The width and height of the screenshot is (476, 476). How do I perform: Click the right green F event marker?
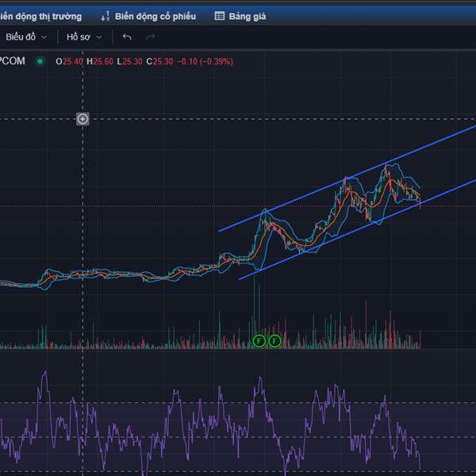pyautogui.click(x=275, y=341)
